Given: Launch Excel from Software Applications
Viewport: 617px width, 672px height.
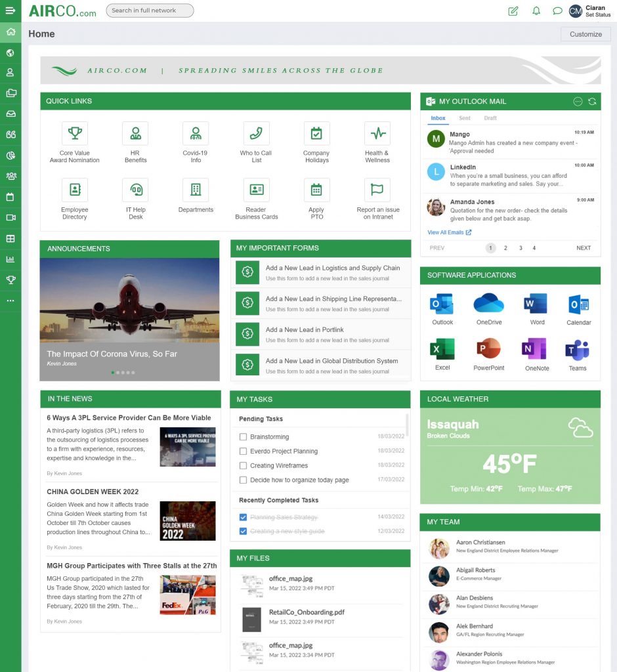Looking at the screenshot, I should click(x=442, y=348).
